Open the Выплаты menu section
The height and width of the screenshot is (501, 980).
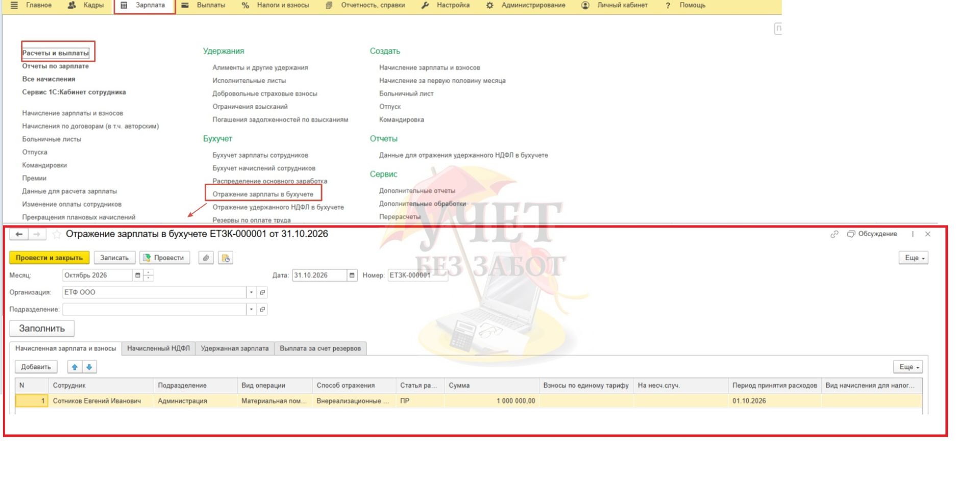tap(204, 5)
